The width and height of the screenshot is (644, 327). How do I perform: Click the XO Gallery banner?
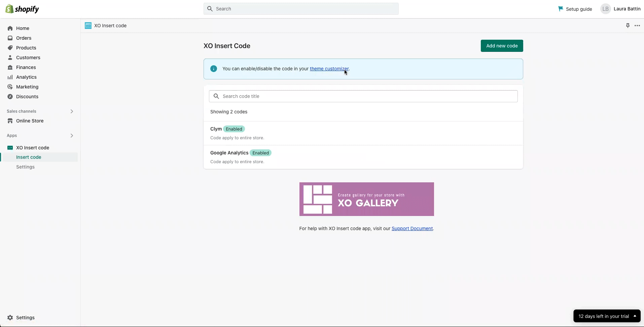coord(366,199)
